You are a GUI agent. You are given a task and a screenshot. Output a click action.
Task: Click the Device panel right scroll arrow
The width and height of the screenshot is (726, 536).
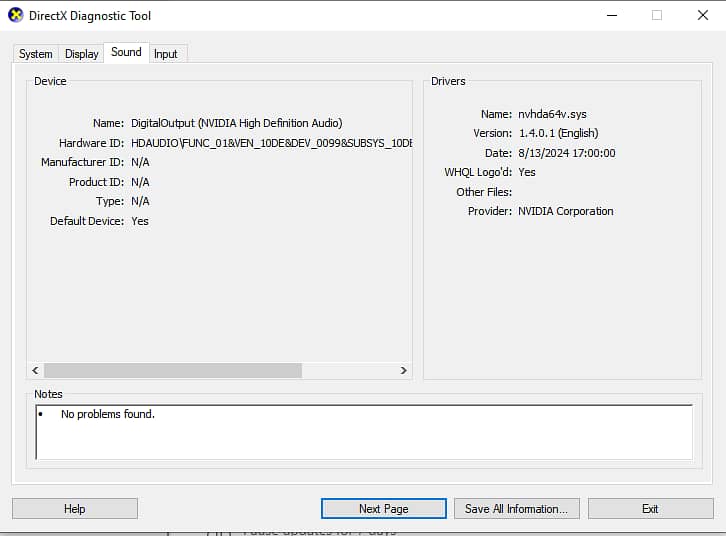[x=403, y=370]
